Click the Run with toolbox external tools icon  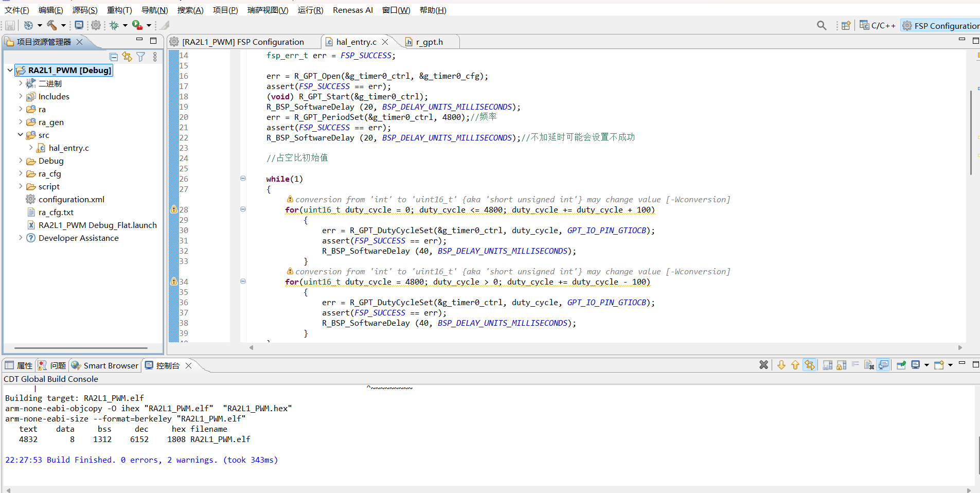coord(137,25)
